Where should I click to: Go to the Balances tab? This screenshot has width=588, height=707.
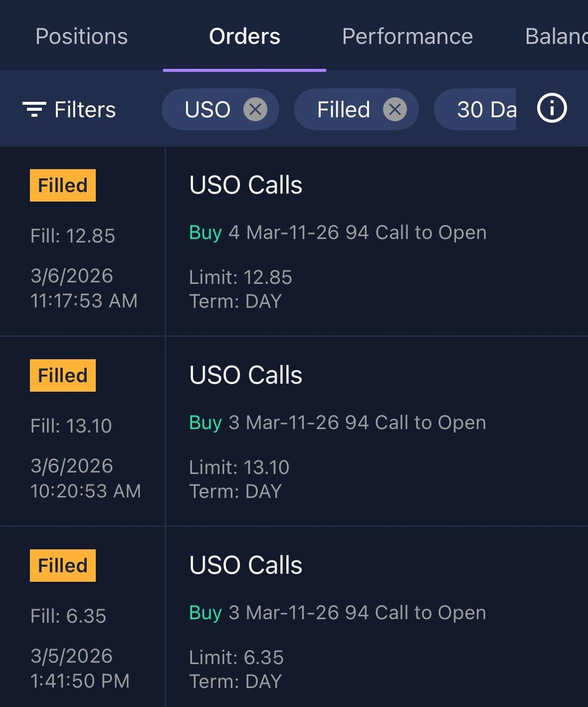pos(555,36)
